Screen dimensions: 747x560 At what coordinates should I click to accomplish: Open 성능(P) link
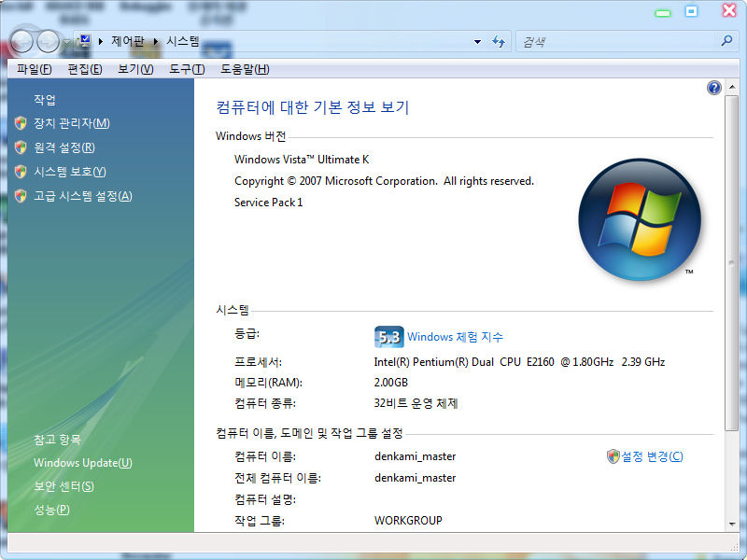[x=51, y=510]
